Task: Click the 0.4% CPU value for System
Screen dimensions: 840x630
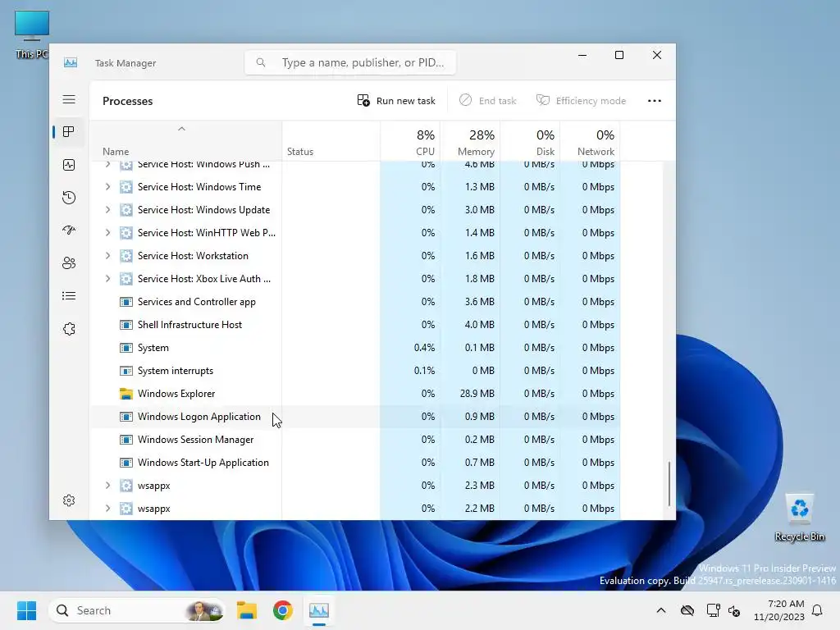Action: click(424, 348)
